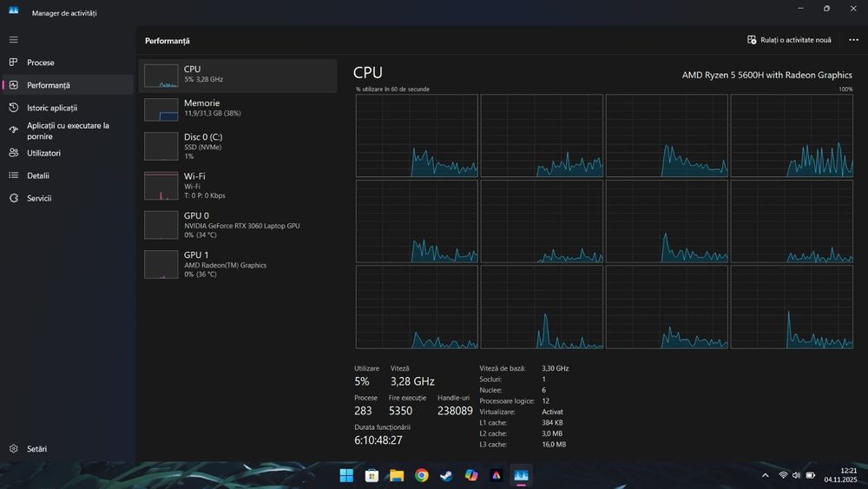Click the Task Manager taskbar icon
Viewport: 868px width, 489px height.
521,475
